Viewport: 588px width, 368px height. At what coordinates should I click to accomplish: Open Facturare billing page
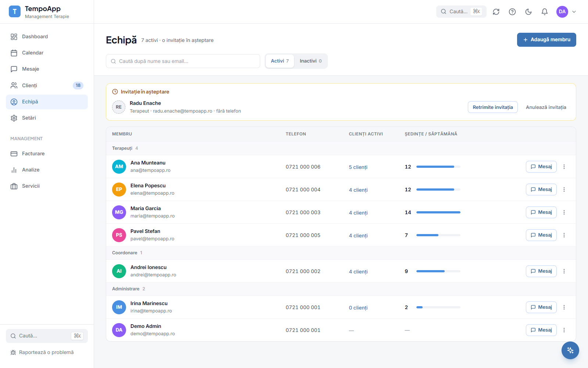[47, 153]
